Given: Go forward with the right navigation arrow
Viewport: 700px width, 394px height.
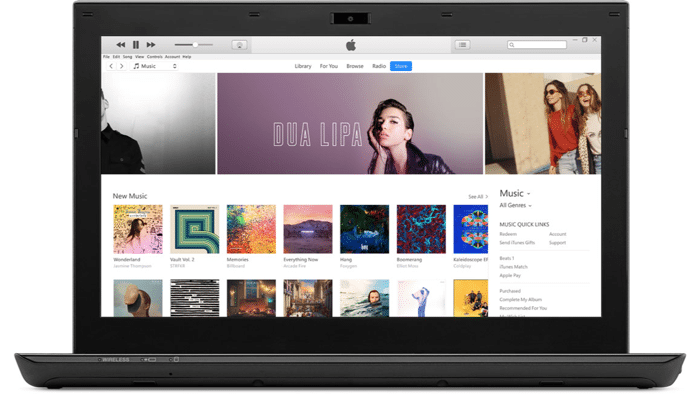Looking at the screenshot, I should tap(121, 66).
